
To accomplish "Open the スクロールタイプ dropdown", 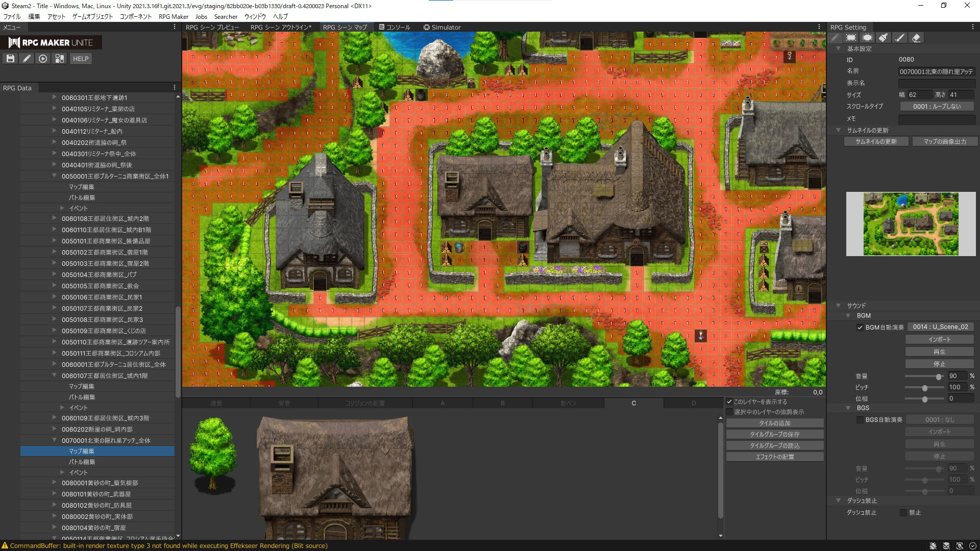I will (x=937, y=107).
